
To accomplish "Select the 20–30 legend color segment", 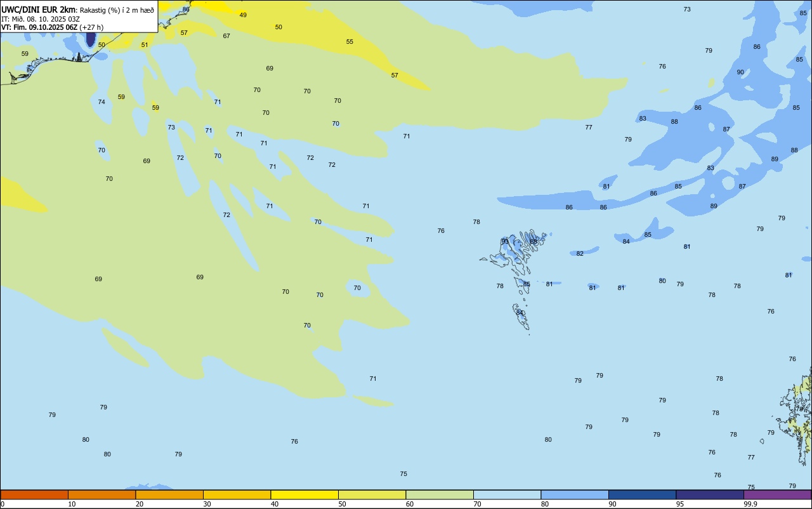I will pos(169,494).
